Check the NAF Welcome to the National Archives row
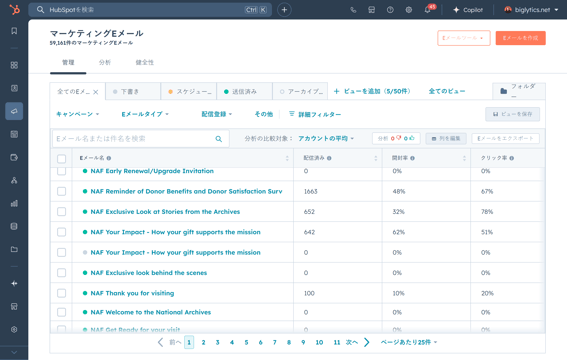The height and width of the screenshot is (360, 567). [61, 312]
